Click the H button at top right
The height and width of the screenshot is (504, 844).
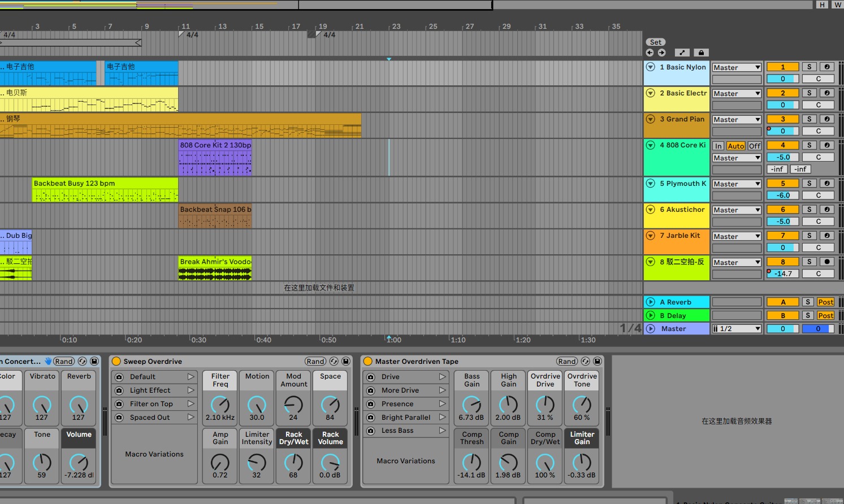[822, 5]
